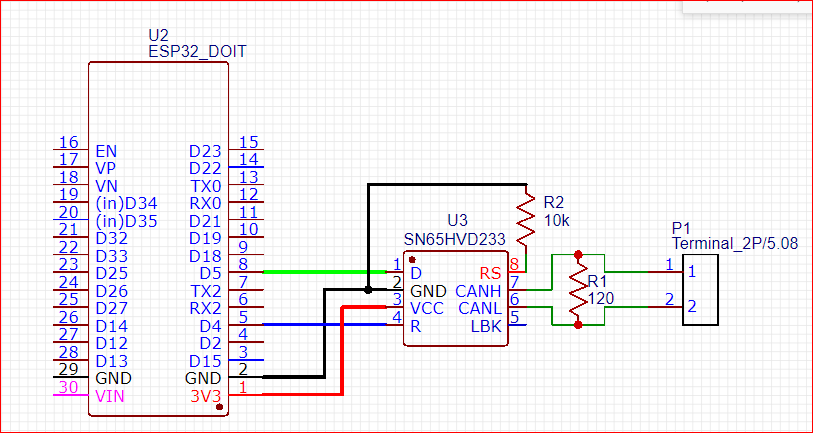
Task: Select the green wire from D5
Action: [x=325, y=272]
